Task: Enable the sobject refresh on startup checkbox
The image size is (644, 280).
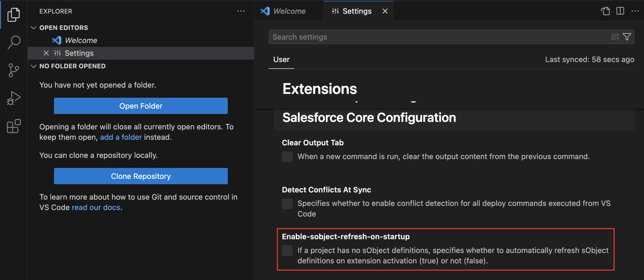Action: pos(287,251)
